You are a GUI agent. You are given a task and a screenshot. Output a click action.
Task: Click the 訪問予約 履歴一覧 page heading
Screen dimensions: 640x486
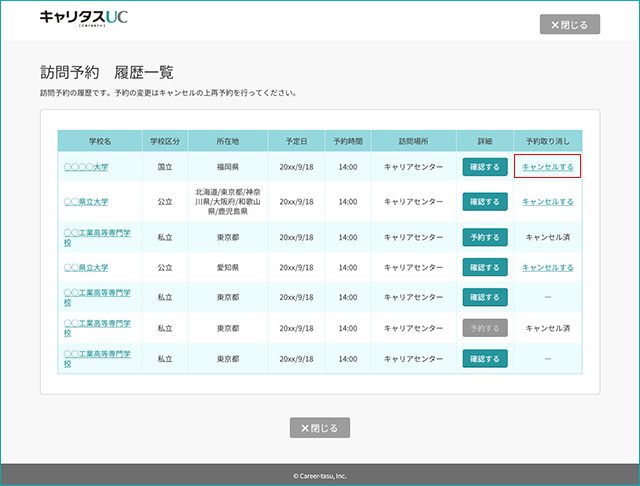pos(107,72)
